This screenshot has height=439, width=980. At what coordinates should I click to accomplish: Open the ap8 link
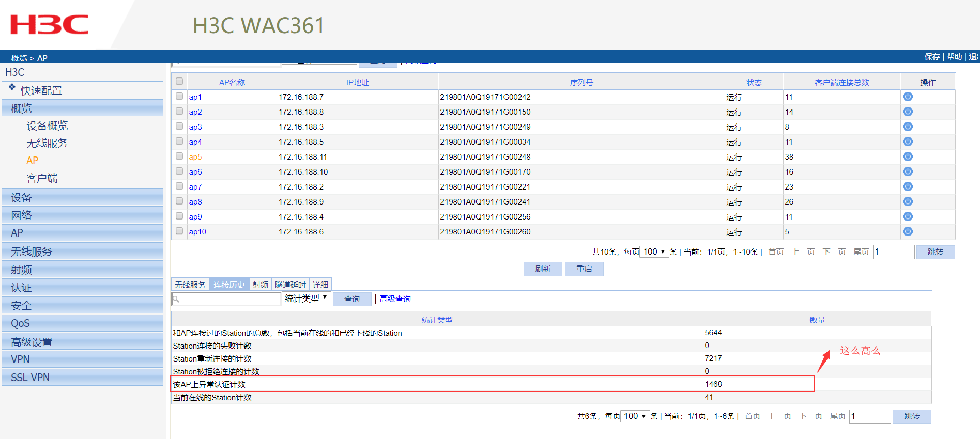pyautogui.click(x=195, y=202)
